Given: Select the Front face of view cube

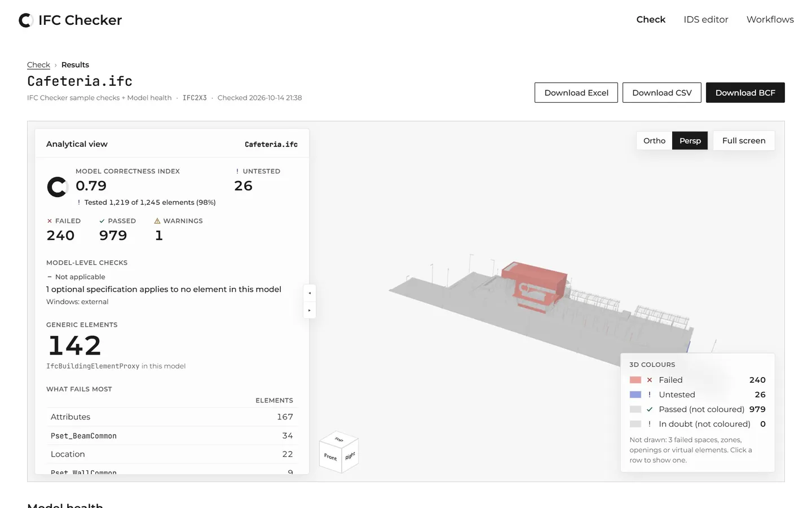Looking at the screenshot, I should (x=330, y=457).
